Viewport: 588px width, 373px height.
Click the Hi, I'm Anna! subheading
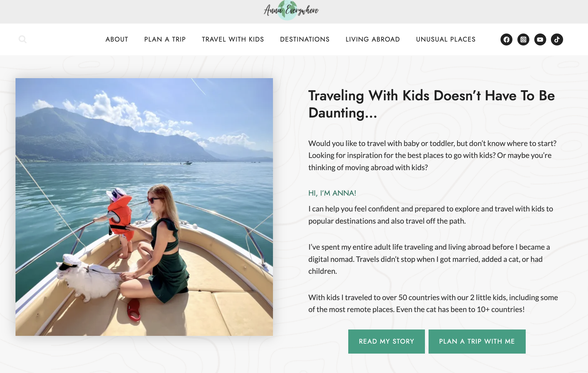[x=332, y=193]
